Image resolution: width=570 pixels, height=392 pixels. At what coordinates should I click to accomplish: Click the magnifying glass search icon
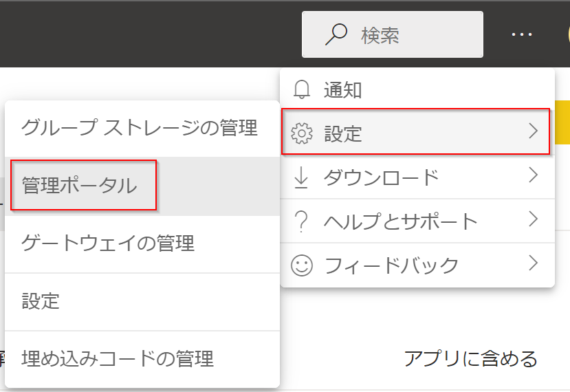[x=336, y=34]
